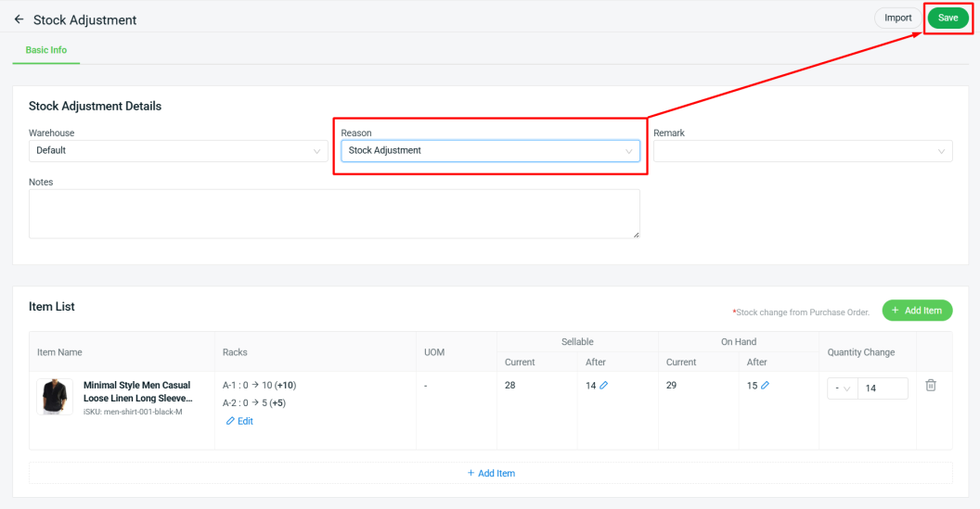Open the Warehouse dropdown
980x509 pixels.
tap(178, 151)
